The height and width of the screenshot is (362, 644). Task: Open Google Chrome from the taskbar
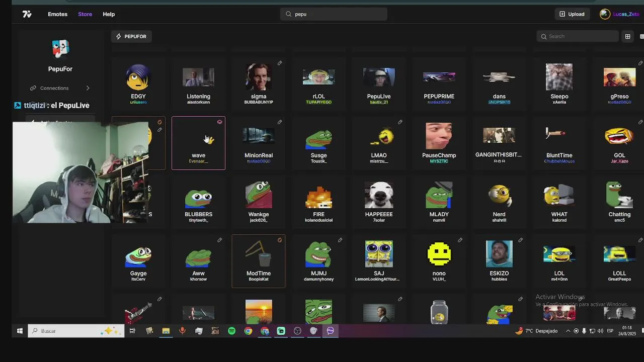tap(248, 331)
